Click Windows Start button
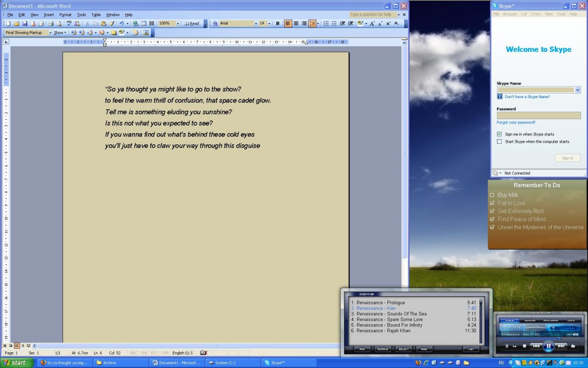The width and height of the screenshot is (588, 368). [x=17, y=363]
